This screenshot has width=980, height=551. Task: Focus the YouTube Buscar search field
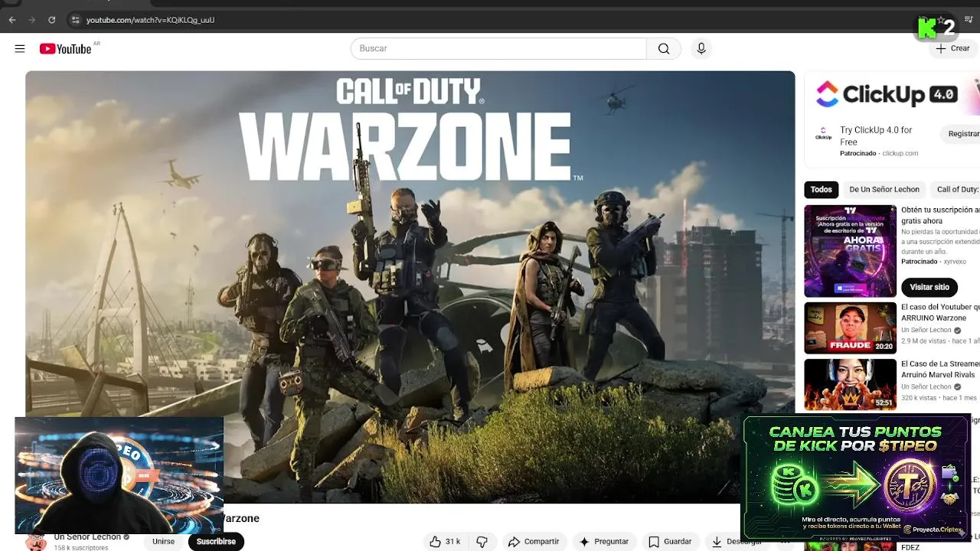click(498, 49)
